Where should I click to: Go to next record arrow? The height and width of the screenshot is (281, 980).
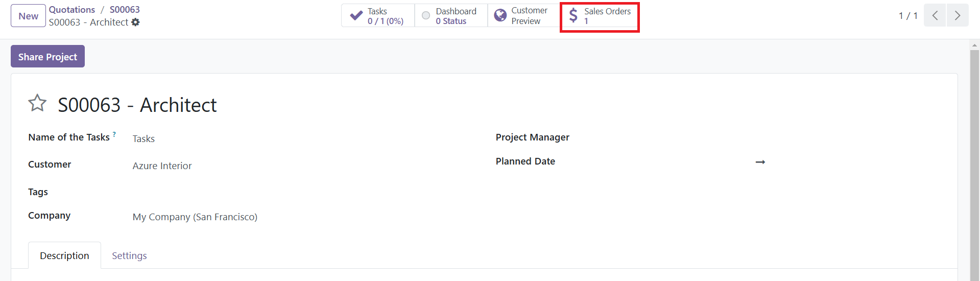[958, 15]
